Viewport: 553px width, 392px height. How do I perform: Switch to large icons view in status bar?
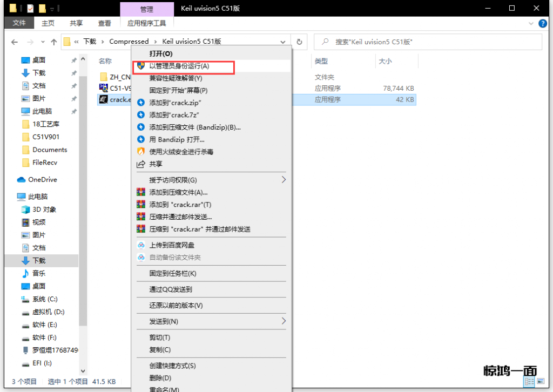541,382
